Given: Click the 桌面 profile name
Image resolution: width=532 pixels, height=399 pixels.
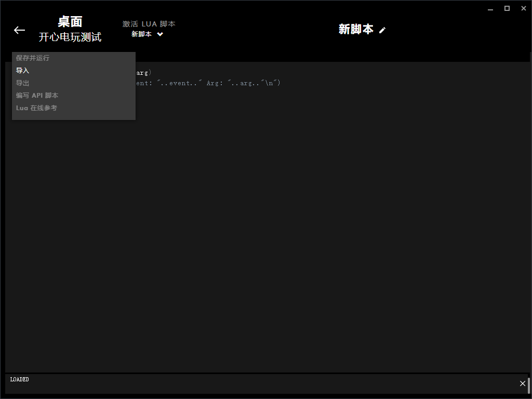Looking at the screenshot, I should click(70, 22).
